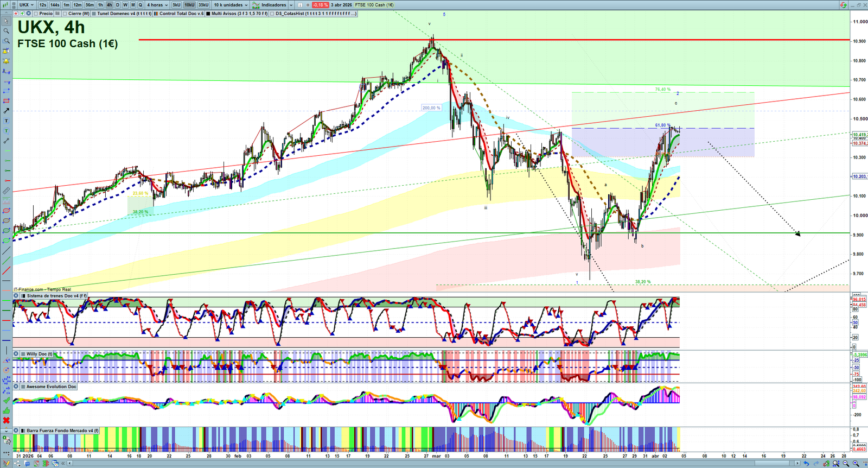The image size is (868, 468).
Task: Toggle the Precio checkbox
Action: 36,14
